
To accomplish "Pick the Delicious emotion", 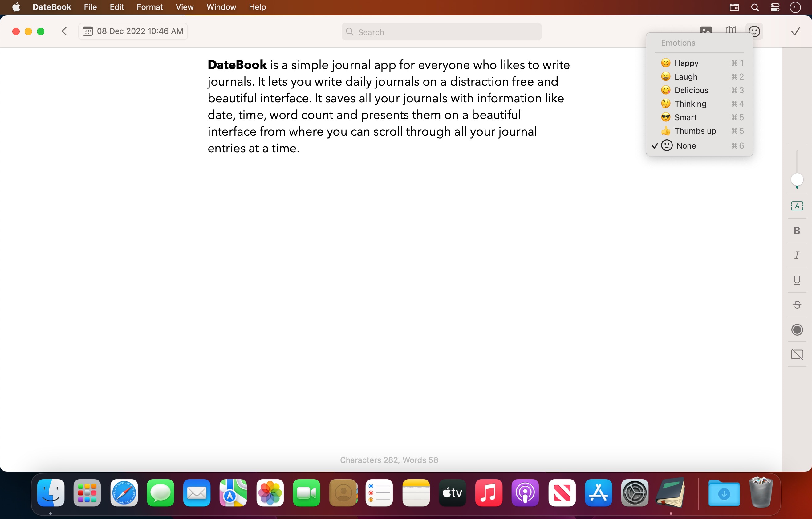I will click(699, 90).
